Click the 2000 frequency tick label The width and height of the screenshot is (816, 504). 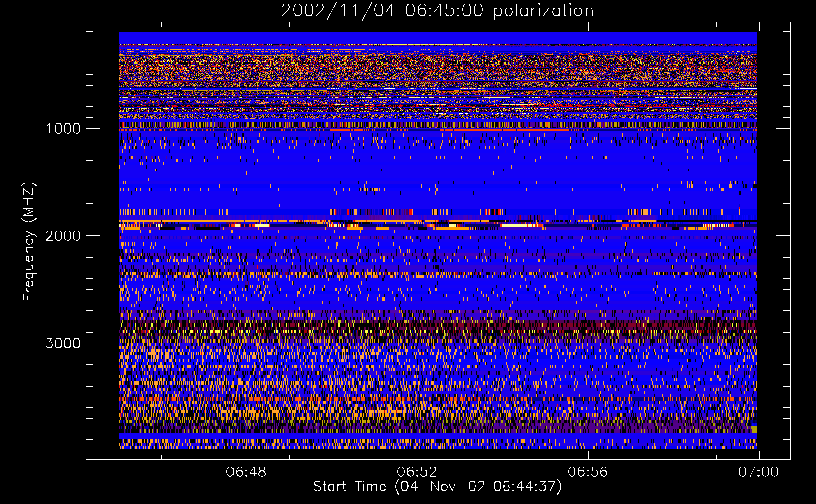63,236
